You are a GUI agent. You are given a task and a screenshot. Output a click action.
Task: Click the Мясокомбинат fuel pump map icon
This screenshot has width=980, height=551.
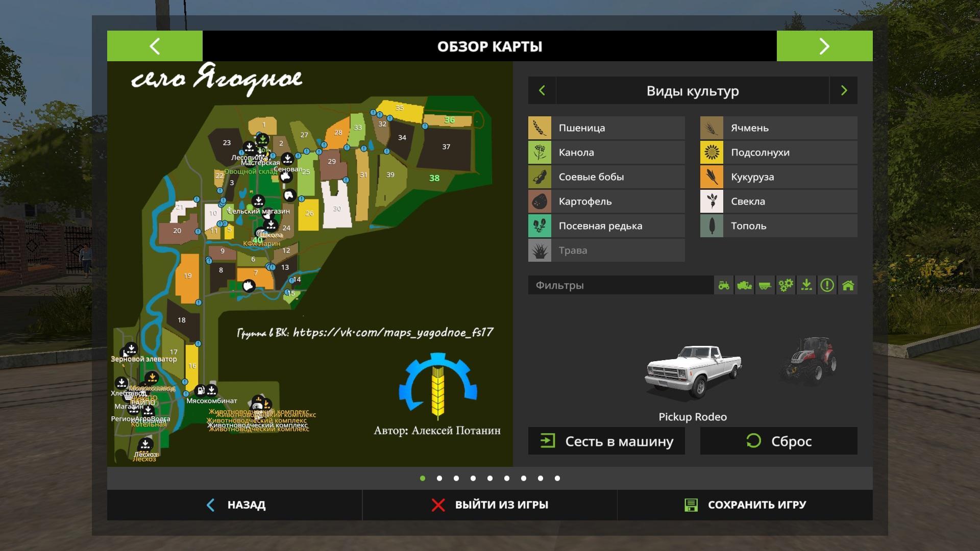point(201,391)
